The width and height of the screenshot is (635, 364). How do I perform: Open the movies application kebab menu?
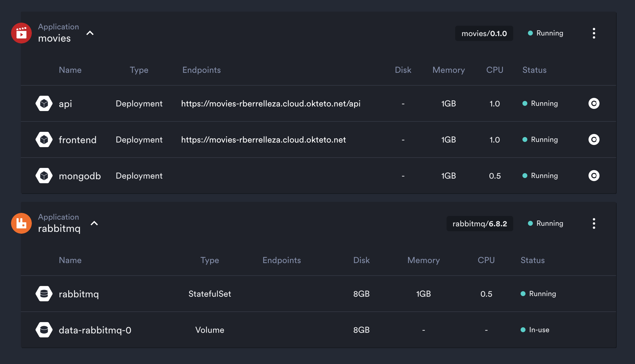594,33
